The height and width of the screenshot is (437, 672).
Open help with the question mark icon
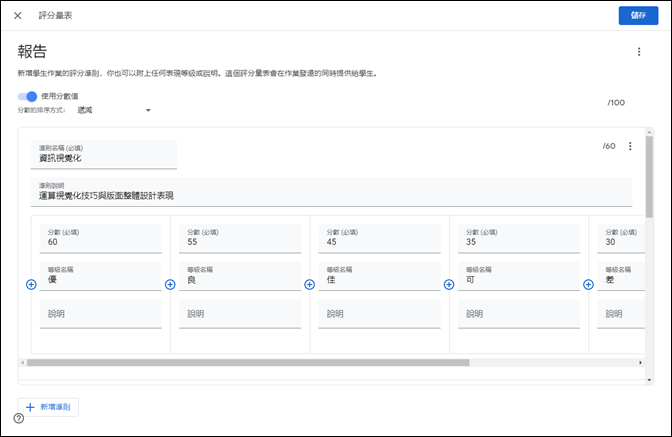(x=18, y=418)
